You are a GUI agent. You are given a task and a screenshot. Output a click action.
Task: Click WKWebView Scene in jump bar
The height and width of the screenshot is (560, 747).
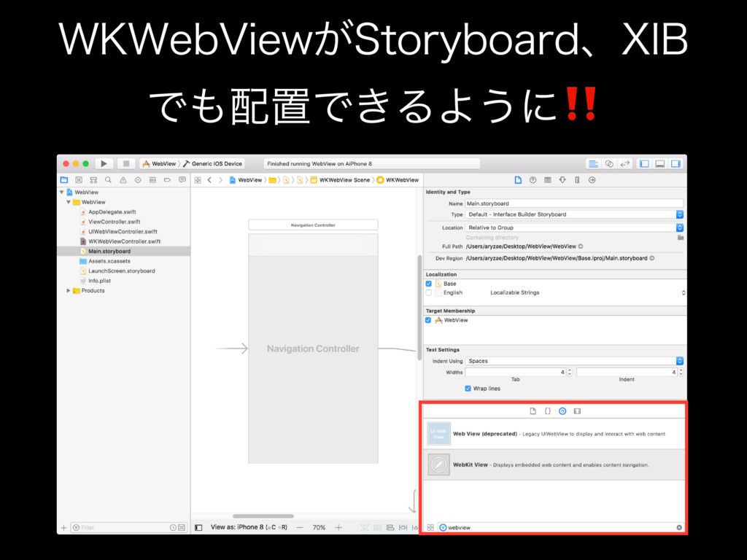click(x=340, y=180)
